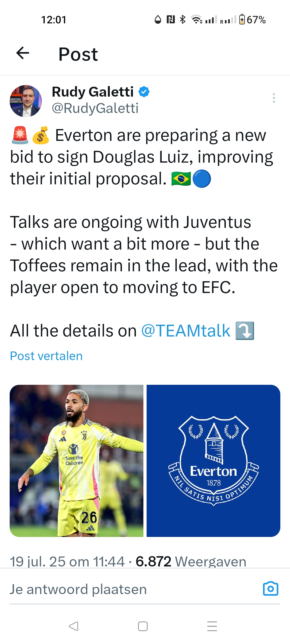Image resolution: width=290 pixels, height=644 pixels.
Task: Tap the @RudyGaletti handle
Action: [95, 108]
